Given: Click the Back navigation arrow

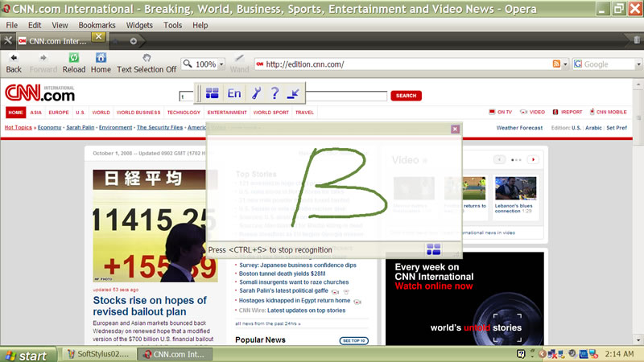Looking at the screenshot, I should [14, 58].
